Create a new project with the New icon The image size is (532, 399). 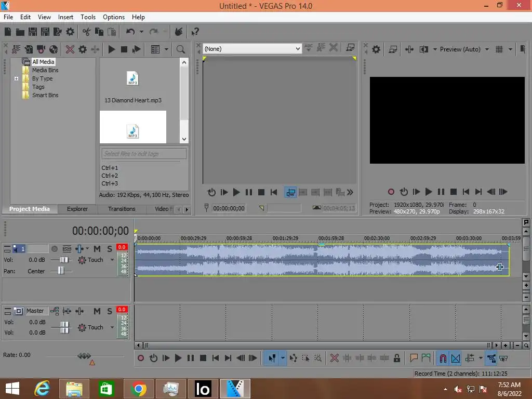click(8, 32)
